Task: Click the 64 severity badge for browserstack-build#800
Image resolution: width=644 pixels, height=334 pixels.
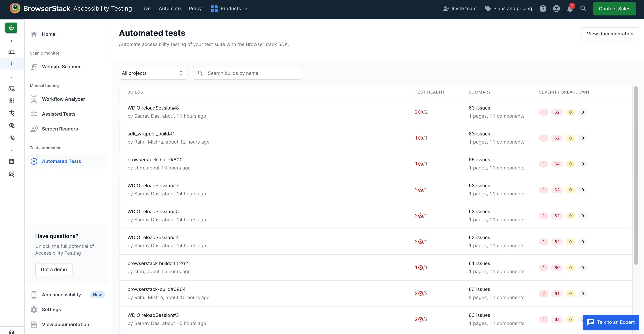Action: (557, 164)
